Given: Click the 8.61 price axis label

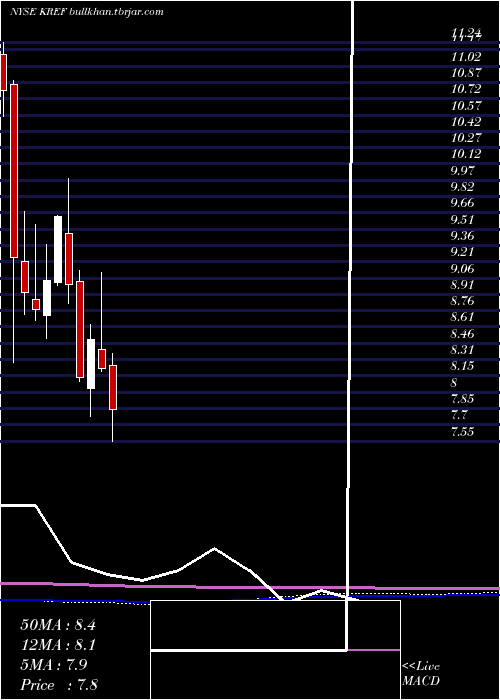Looking at the screenshot, I should 463,317.
